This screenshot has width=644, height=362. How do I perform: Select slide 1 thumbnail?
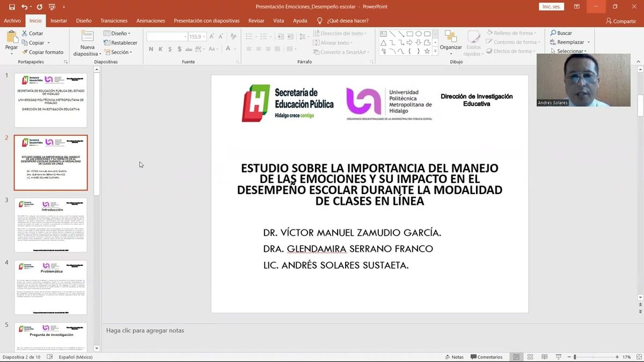50,100
